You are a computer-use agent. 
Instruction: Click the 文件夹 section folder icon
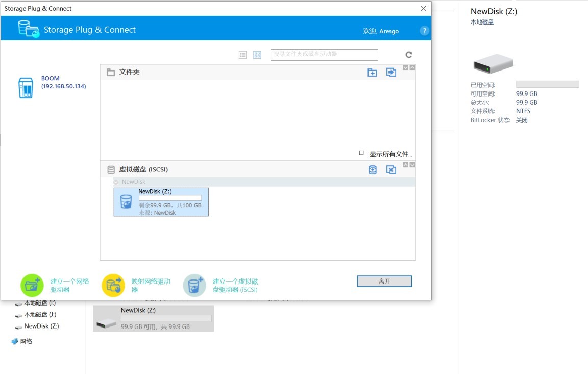[111, 72]
